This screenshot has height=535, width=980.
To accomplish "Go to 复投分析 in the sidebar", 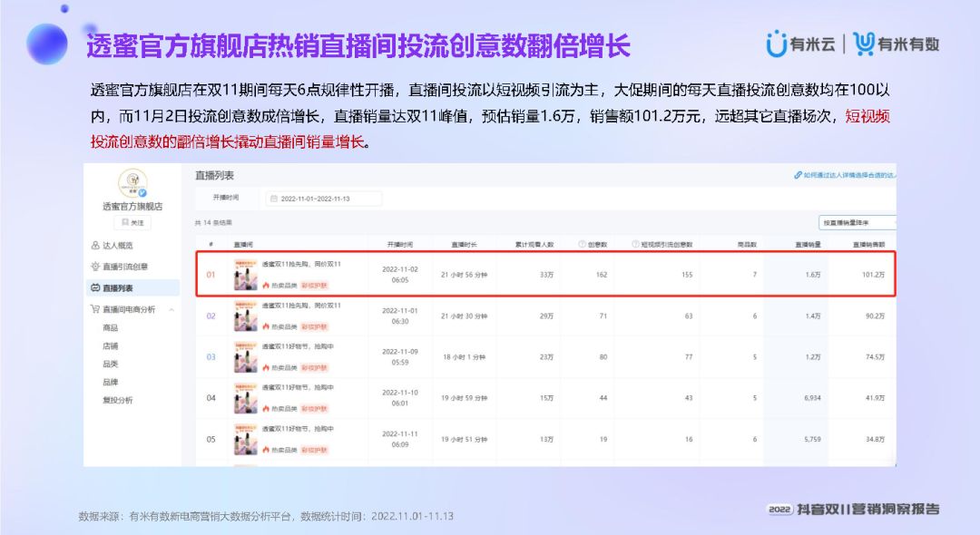I will click(118, 400).
